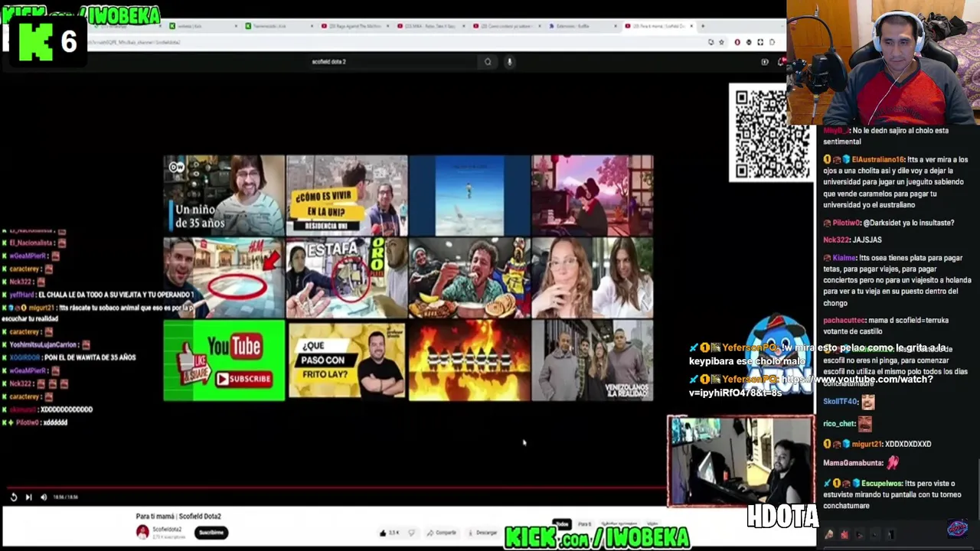Replay the video with the replay icon
This screenshot has width=980, height=551.
click(14, 497)
